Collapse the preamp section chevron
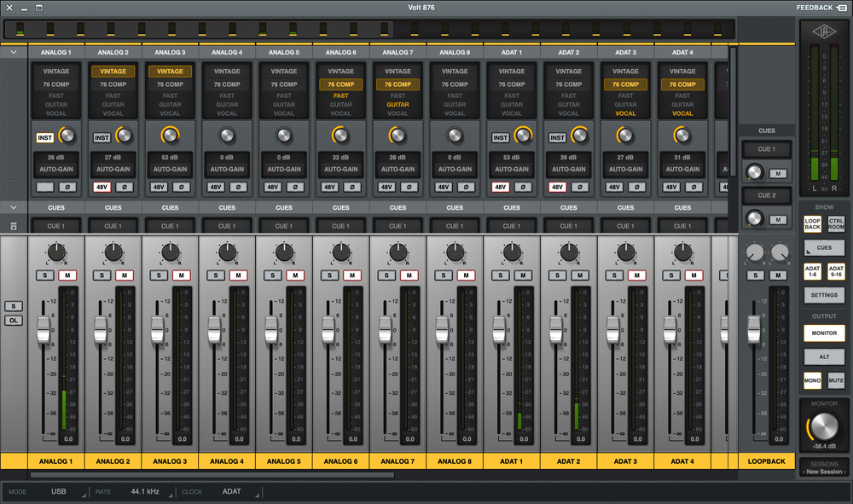 (14, 52)
